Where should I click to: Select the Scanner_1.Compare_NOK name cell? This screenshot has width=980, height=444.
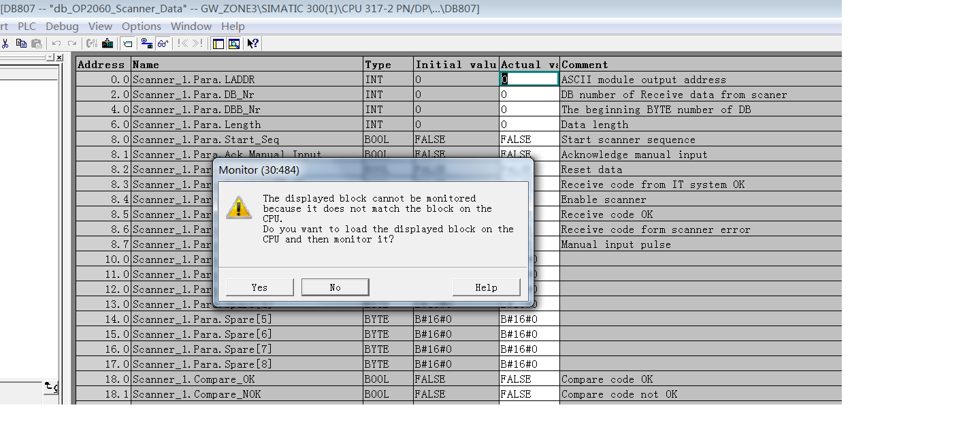coord(247,394)
